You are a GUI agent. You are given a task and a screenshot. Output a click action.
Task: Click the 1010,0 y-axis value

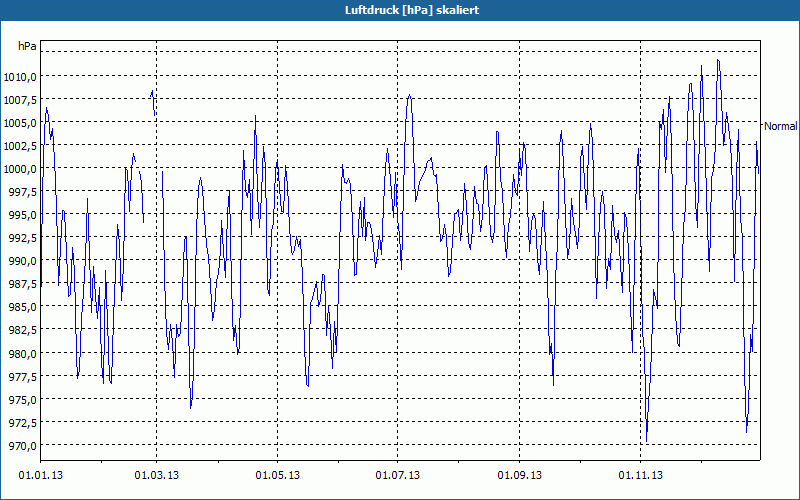tap(20, 77)
